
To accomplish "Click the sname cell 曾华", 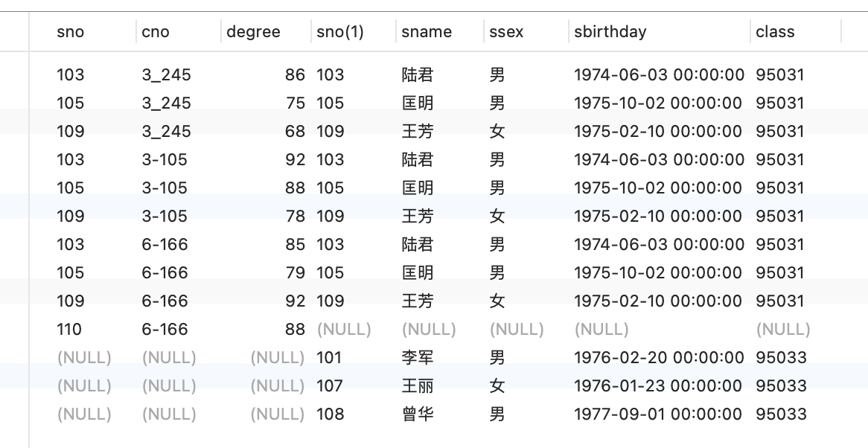I will pyautogui.click(x=418, y=415).
